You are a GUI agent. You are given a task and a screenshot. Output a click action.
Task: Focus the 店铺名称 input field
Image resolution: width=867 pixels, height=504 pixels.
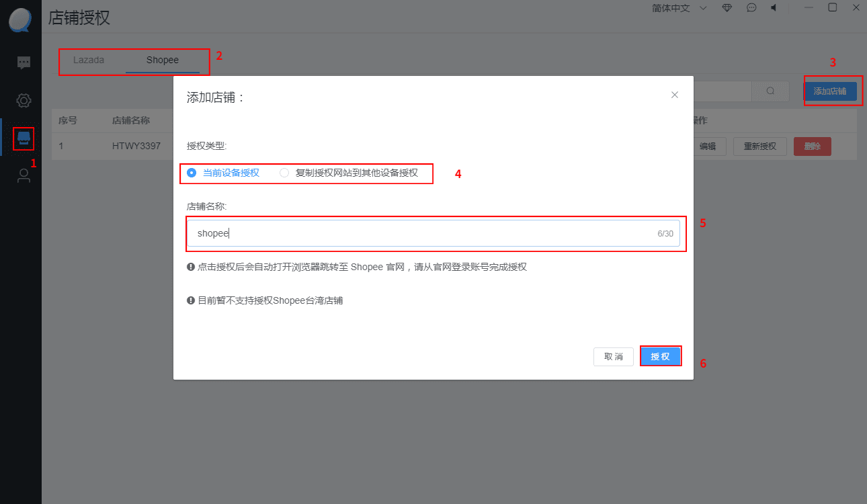[433, 233]
